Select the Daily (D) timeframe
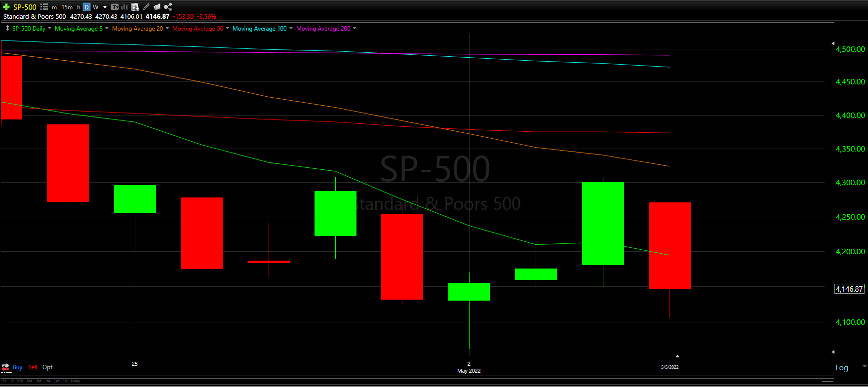The image size is (868, 387). (86, 7)
